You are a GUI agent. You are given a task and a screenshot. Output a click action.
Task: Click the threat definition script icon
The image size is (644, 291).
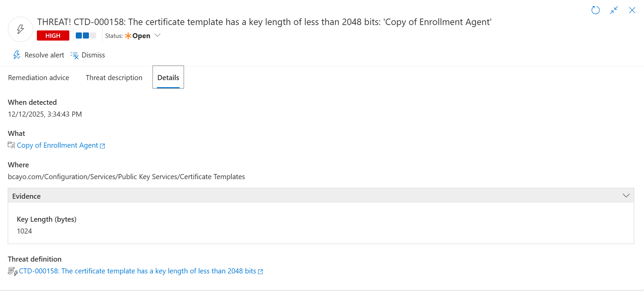tap(13, 271)
